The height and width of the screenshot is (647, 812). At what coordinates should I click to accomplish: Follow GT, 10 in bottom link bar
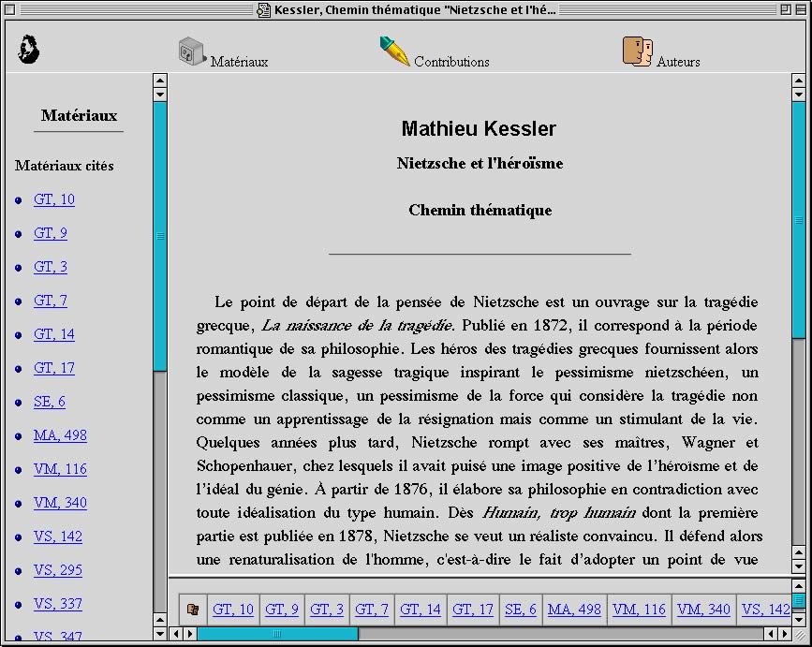pos(233,610)
